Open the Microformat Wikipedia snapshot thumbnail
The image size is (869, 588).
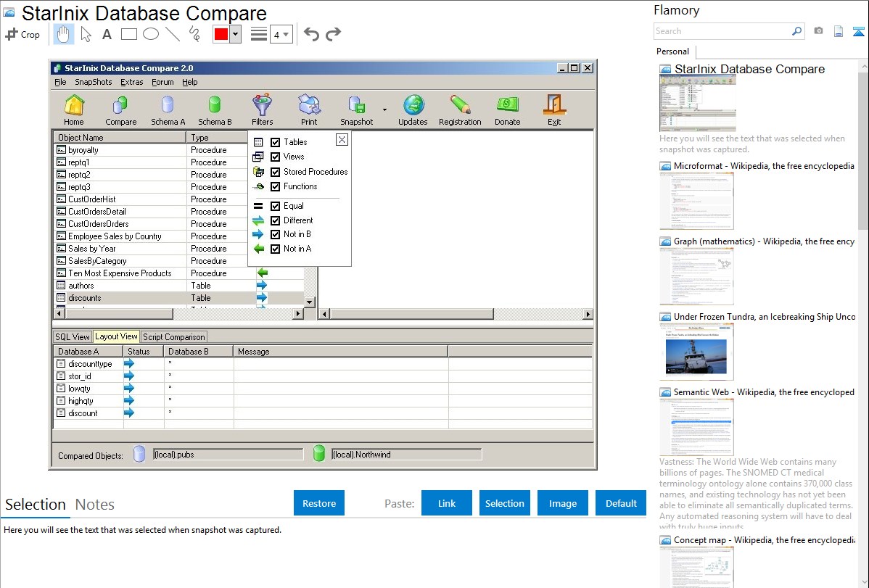[696, 201]
